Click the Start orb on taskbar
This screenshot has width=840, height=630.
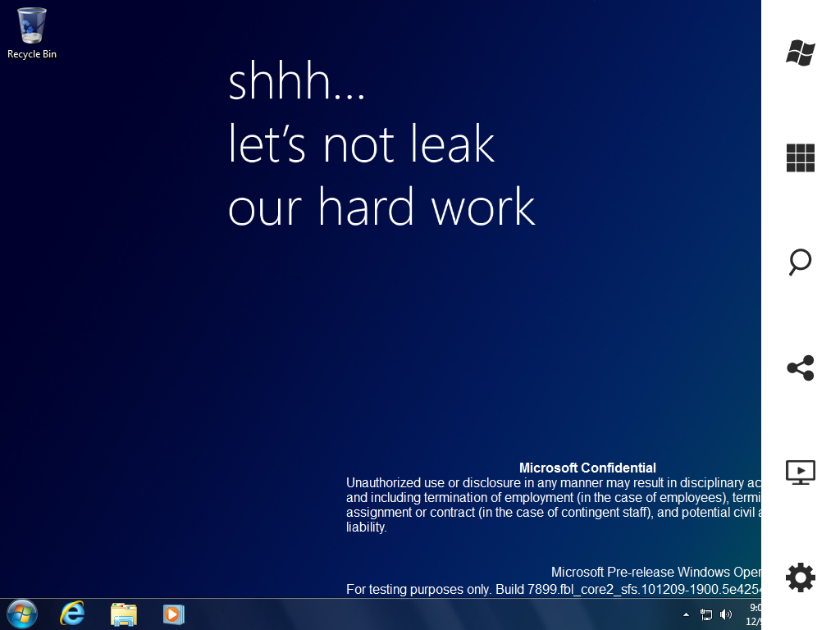click(x=22, y=614)
